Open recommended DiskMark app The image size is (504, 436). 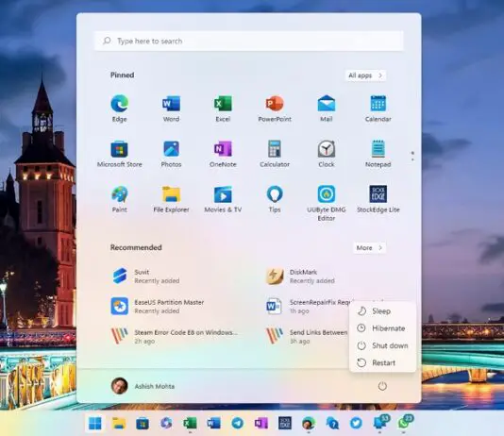tap(300, 276)
